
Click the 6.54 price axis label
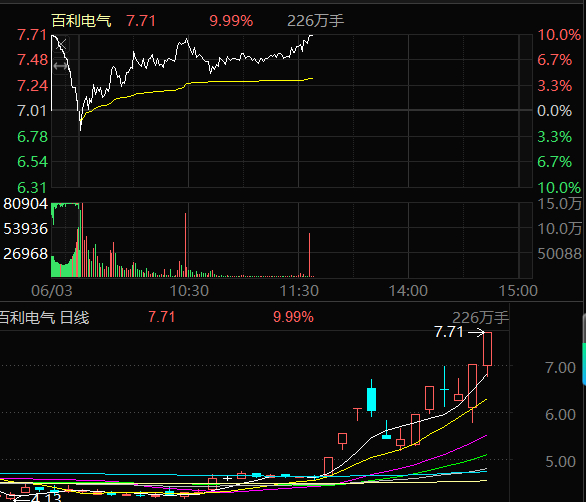[x=33, y=162]
